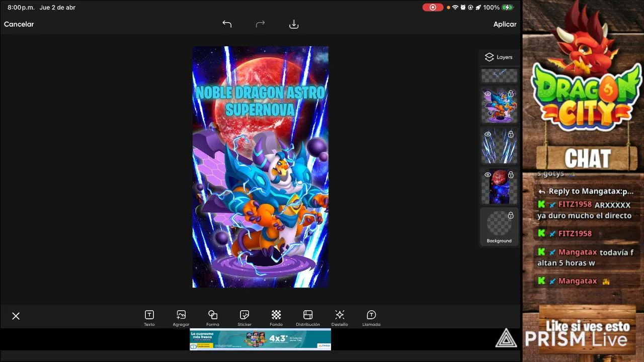Open the Texto tool
The width and height of the screenshot is (644, 362).
(x=149, y=318)
